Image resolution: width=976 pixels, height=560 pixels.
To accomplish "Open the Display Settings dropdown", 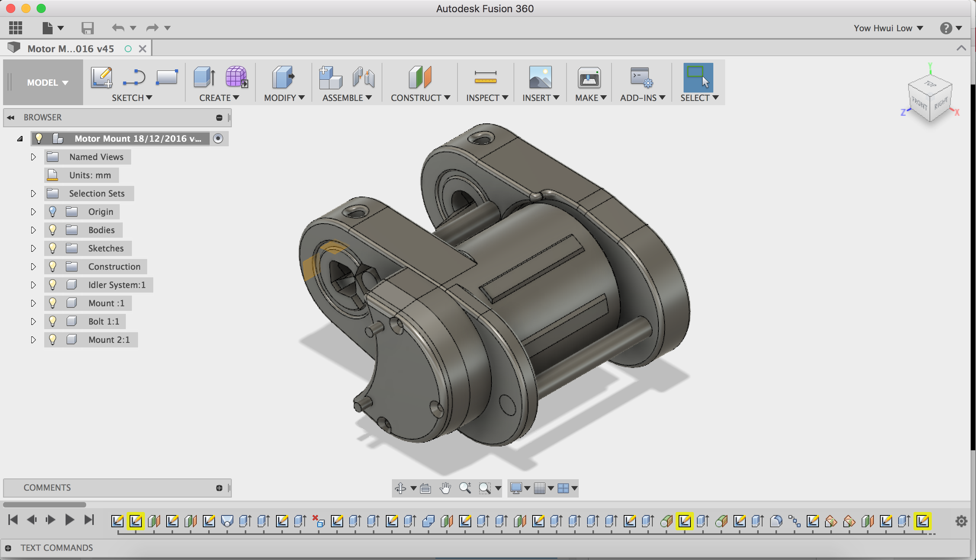I will coord(520,488).
